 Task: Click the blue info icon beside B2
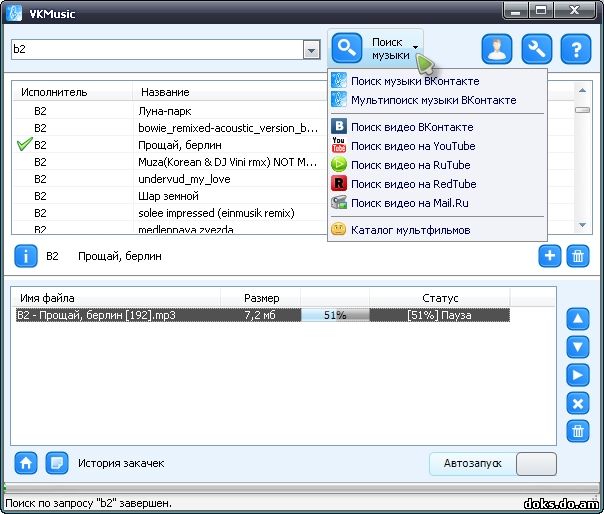click(x=26, y=256)
